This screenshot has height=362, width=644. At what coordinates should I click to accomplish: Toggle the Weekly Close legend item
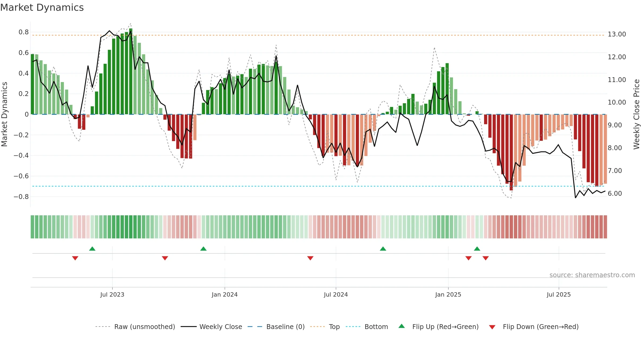click(211, 327)
